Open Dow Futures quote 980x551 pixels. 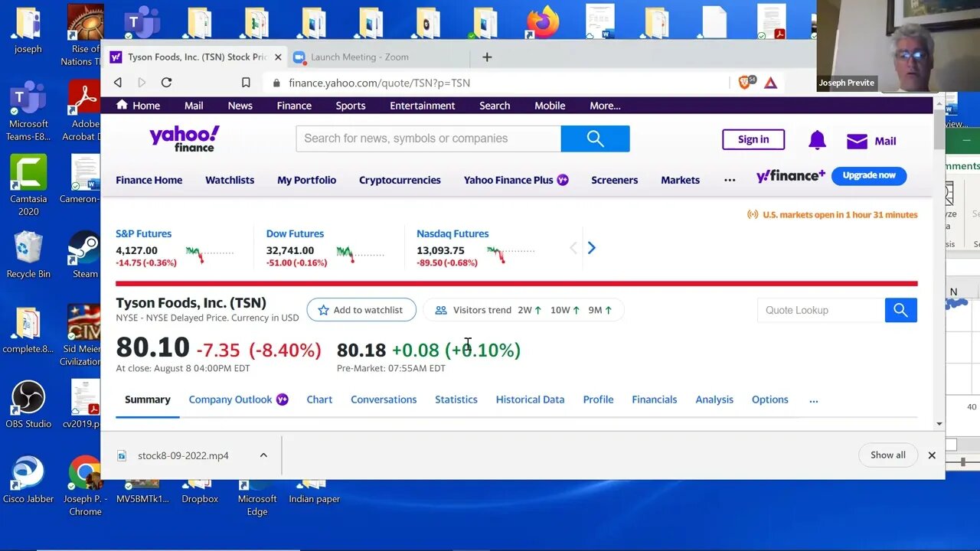[295, 233]
